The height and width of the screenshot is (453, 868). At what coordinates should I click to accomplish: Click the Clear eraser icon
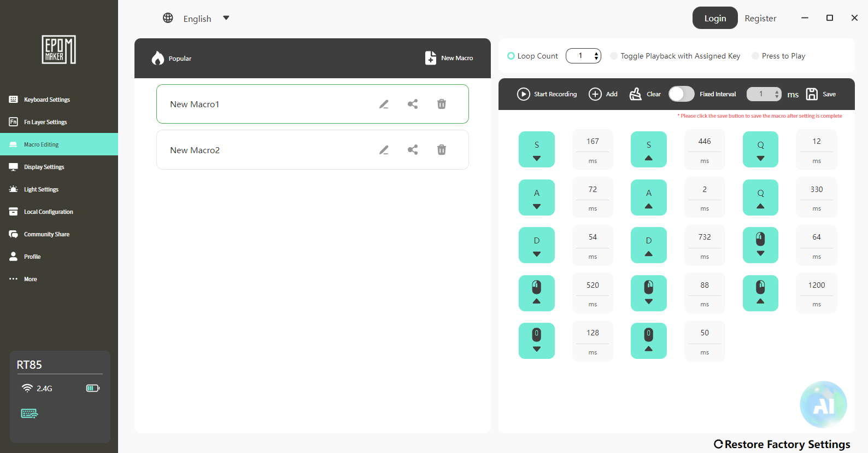point(635,94)
